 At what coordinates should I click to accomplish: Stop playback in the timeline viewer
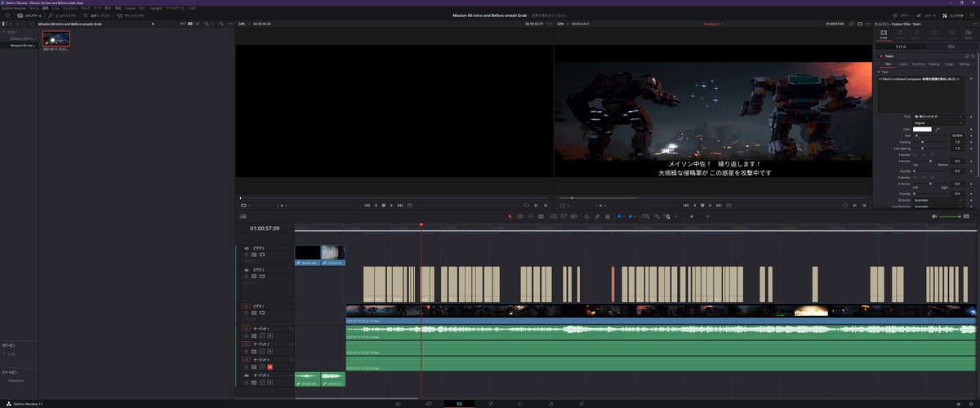(701, 205)
